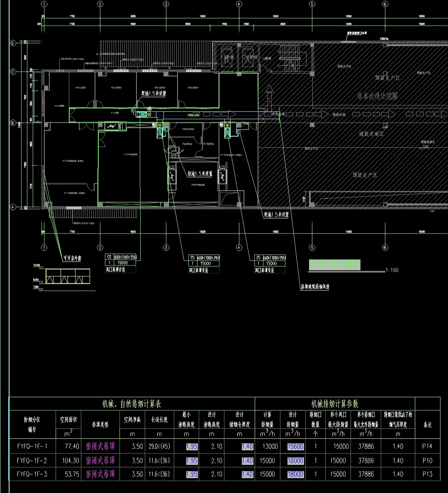The image size is (448, 493).
Task: Click grid axis bubble 1 at top
Action: [x=44, y=4]
